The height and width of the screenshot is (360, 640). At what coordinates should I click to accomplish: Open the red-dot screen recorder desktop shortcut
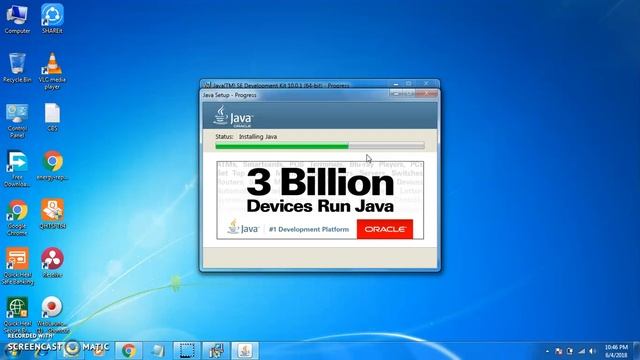pyautogui.click(x=52, y=314)
